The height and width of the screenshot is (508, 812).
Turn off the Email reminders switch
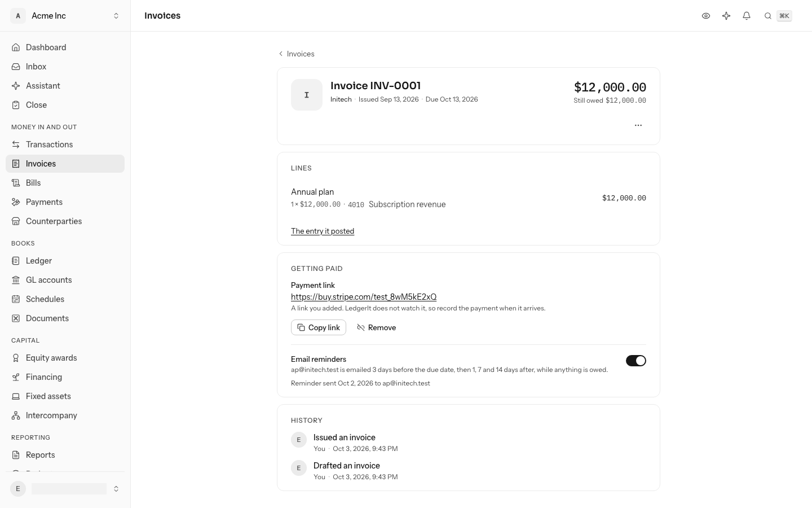click(636, 361)
